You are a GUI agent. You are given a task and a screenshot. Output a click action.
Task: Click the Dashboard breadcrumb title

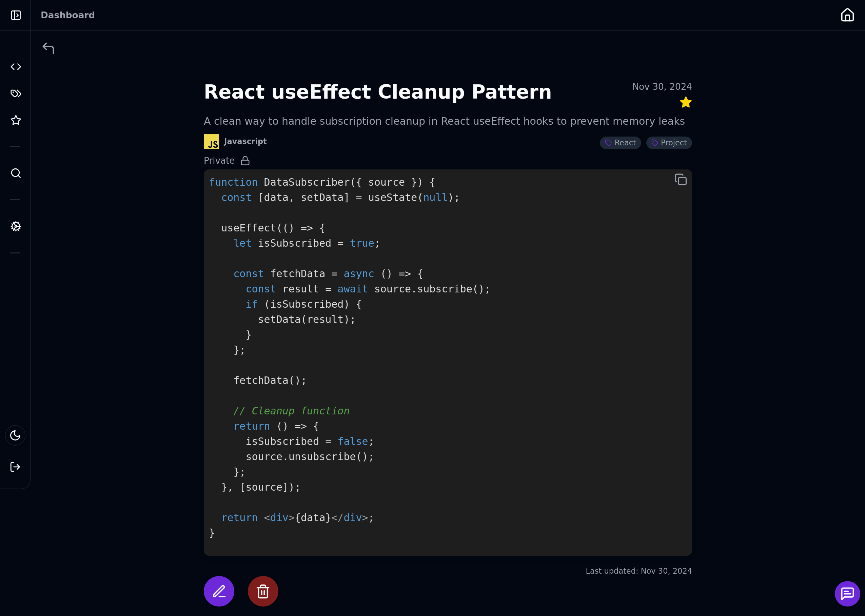tap(67, 15)
